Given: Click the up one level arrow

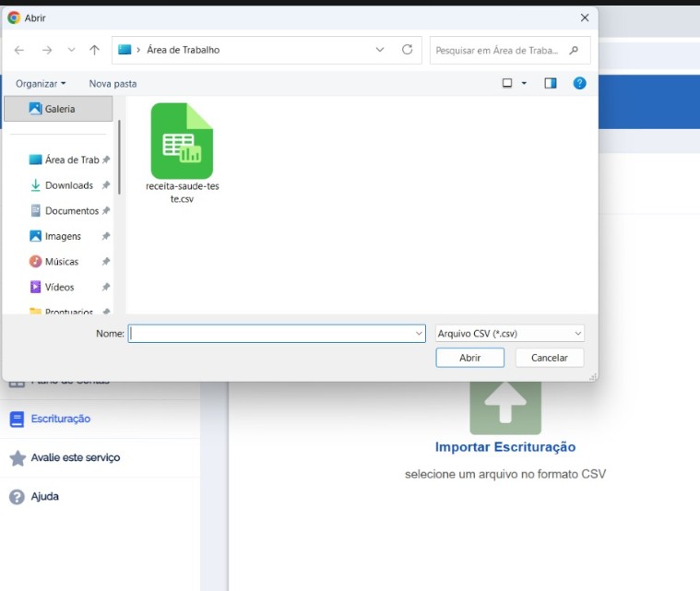Looking at the screenshot, I should tap(94, 50).
